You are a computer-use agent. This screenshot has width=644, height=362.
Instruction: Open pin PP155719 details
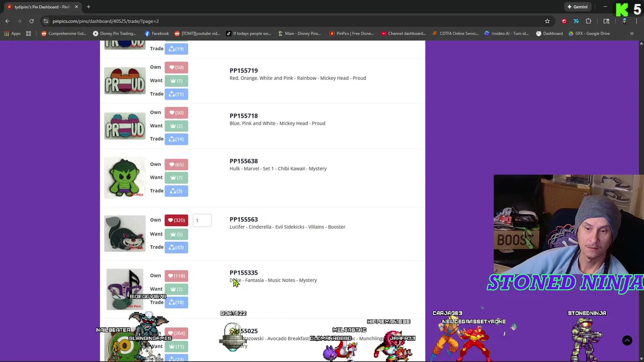pos(244,70)
